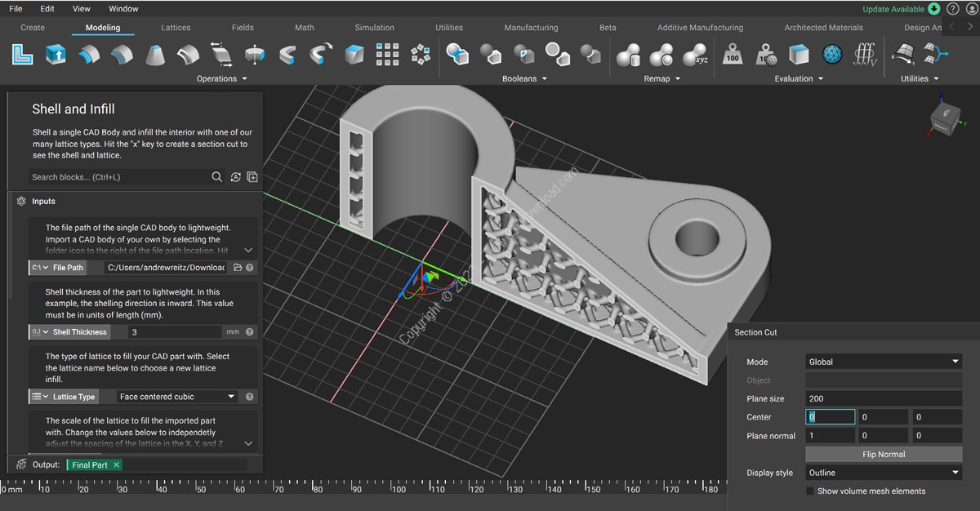Click the Shell Thickness value field
Viewport: 980px width, 511px height.
[x=176, y=332]
